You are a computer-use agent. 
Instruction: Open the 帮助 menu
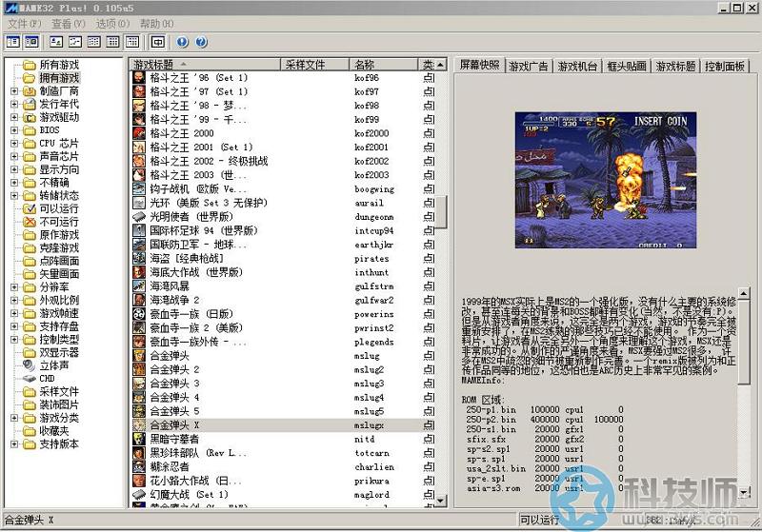tap(156, 24)
